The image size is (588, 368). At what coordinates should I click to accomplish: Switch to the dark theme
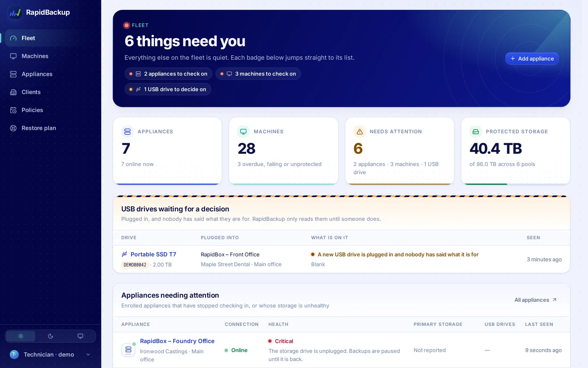51,336
